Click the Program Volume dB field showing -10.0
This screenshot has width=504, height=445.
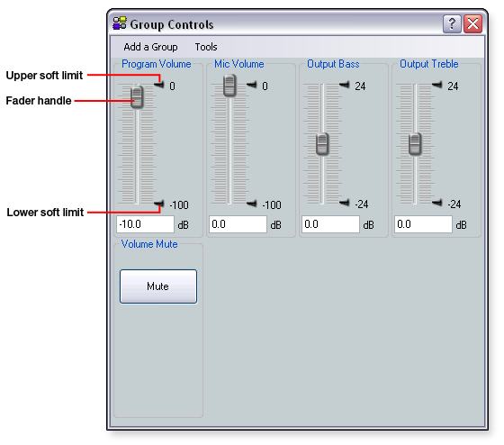click(x=145, y=224)
